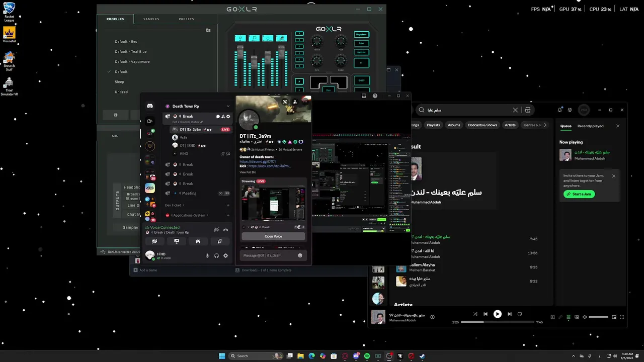Invite people to the Break voice channel

click(223, 116)
